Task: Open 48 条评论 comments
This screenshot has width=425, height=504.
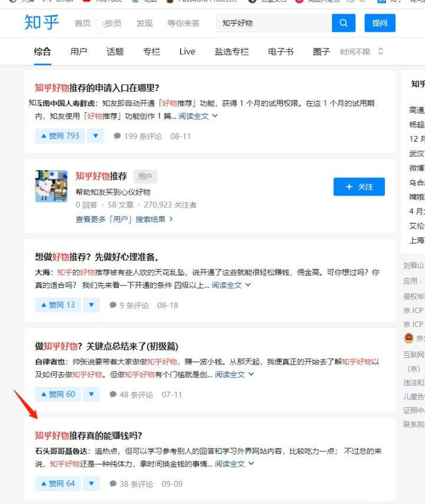Action: tap(131, 395)
